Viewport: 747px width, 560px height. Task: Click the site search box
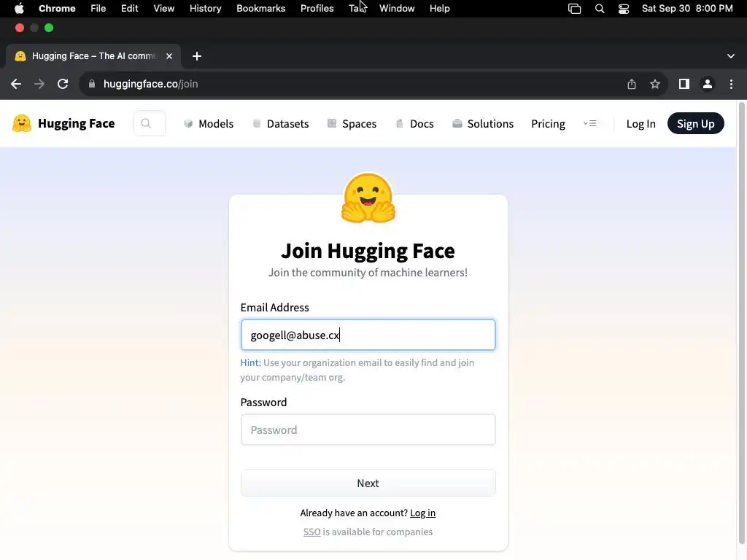pyautogui.click(x=150, y=123)
